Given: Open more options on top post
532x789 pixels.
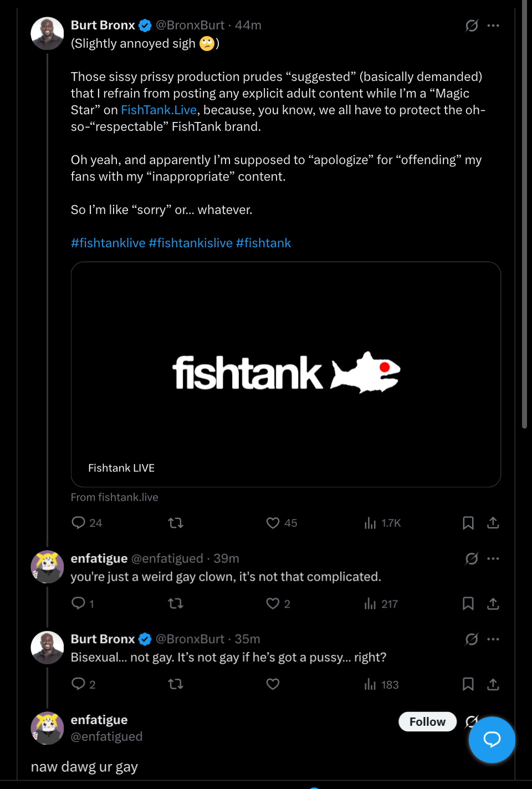Looking at the screenshot, I should 493,26.
